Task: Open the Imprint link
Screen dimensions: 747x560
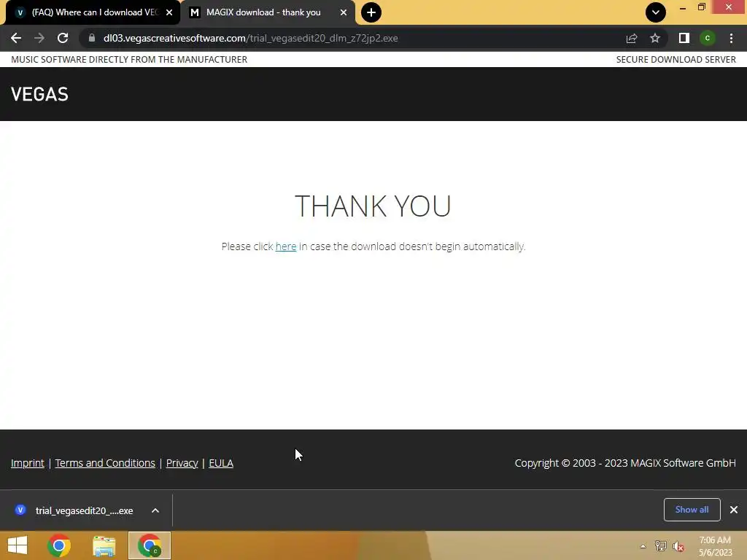Action: click(28, 463)
